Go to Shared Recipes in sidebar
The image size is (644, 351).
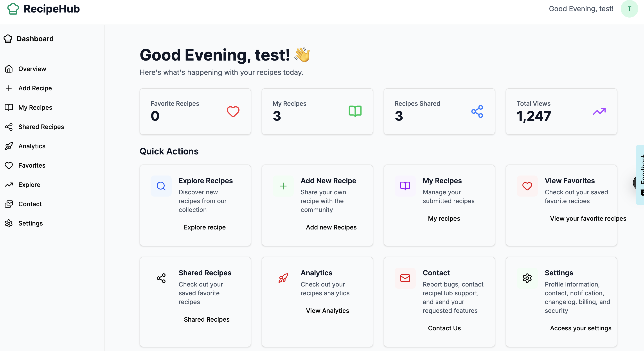coord(41,127)
